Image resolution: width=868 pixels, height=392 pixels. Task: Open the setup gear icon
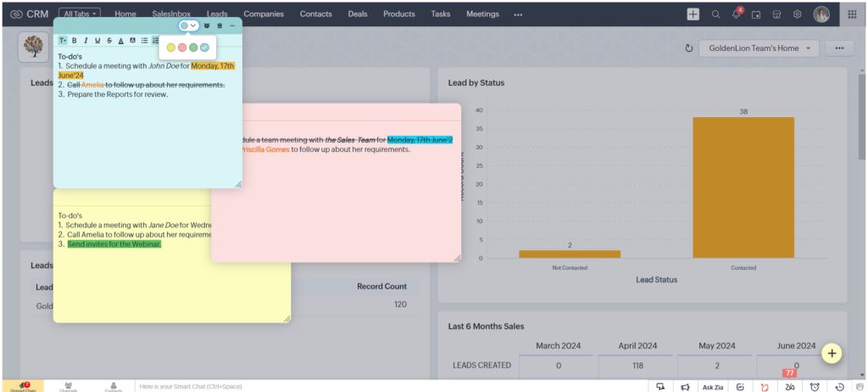click(x=797, y=14)
